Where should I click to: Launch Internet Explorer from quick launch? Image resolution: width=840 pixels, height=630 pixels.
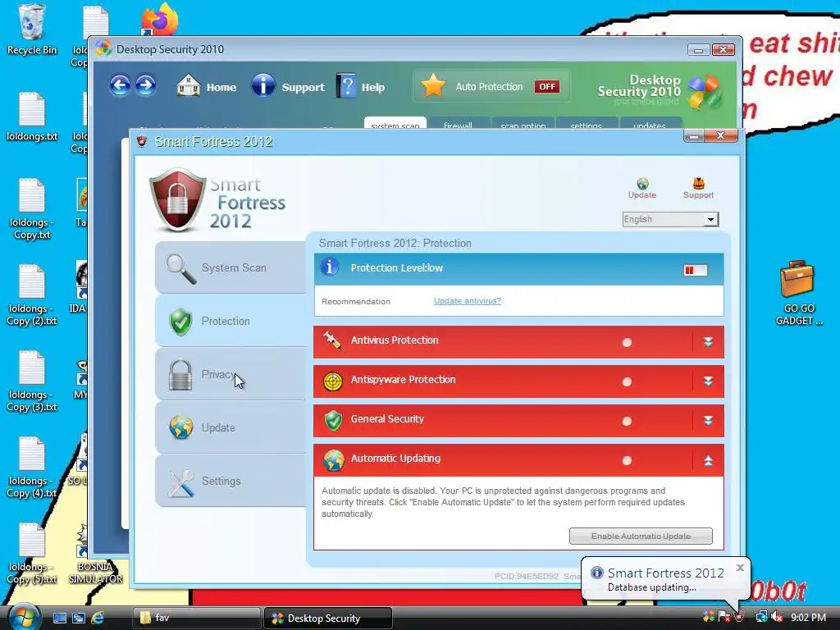(97, 618)
